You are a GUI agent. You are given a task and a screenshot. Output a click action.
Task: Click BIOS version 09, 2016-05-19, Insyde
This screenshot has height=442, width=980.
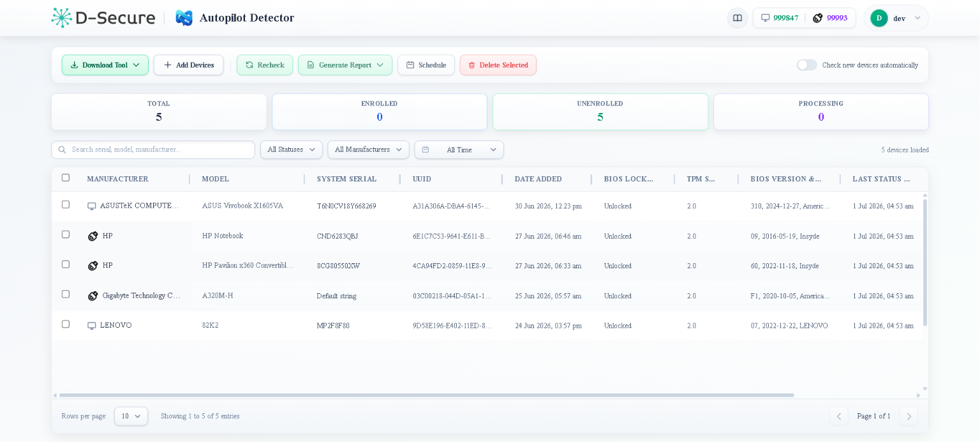point(785,236)
